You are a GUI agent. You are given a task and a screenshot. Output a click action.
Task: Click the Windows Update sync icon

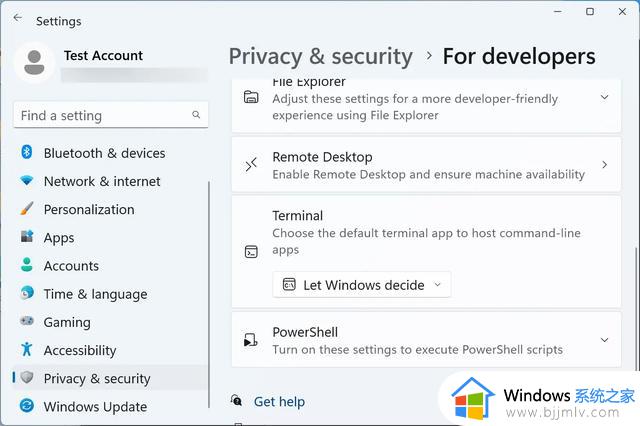tap(27, 405)
